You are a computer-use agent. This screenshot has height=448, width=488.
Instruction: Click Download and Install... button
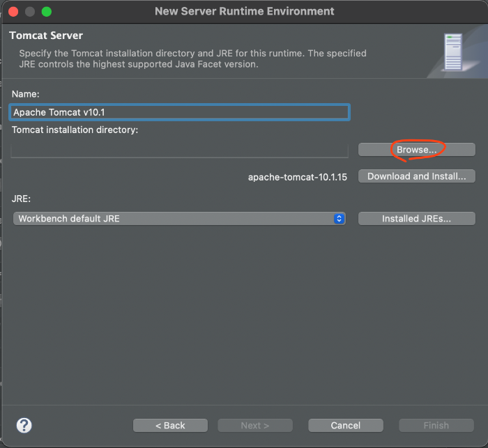click(416, 176)
